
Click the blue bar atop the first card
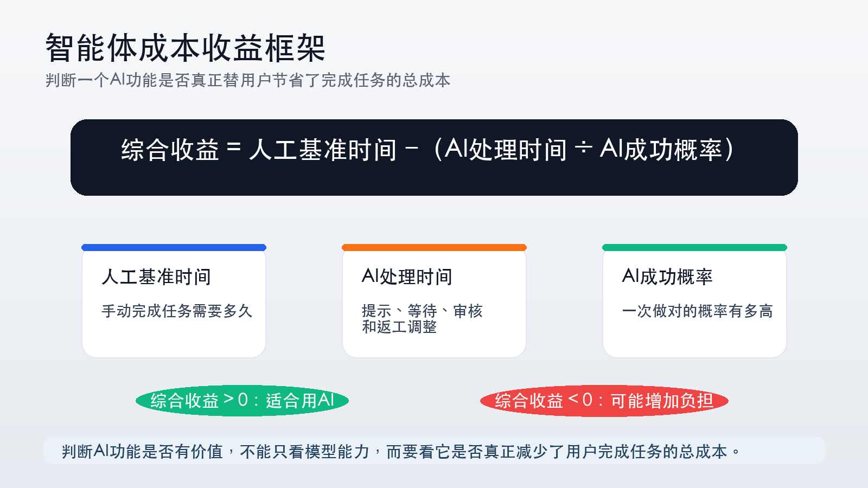tap(174, 248)
